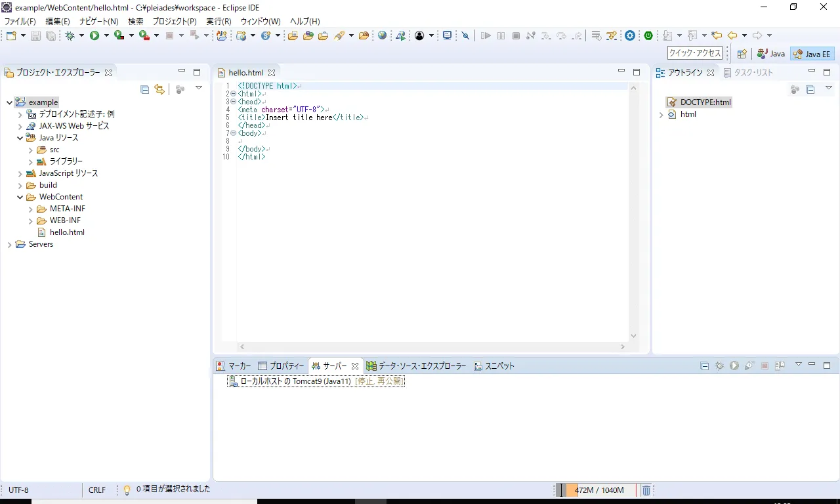Switch to the スニペット tab
The height and width of the screenshot is (504, 840).
[494, 366]
